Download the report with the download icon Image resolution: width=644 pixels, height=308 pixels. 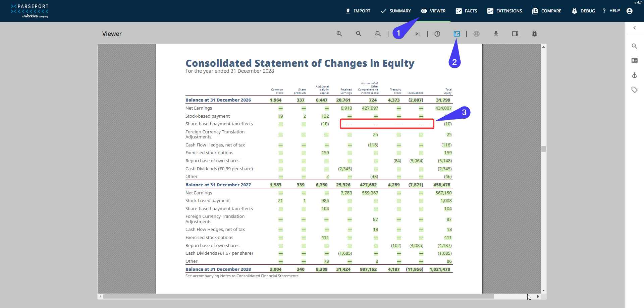coord(496,34)
